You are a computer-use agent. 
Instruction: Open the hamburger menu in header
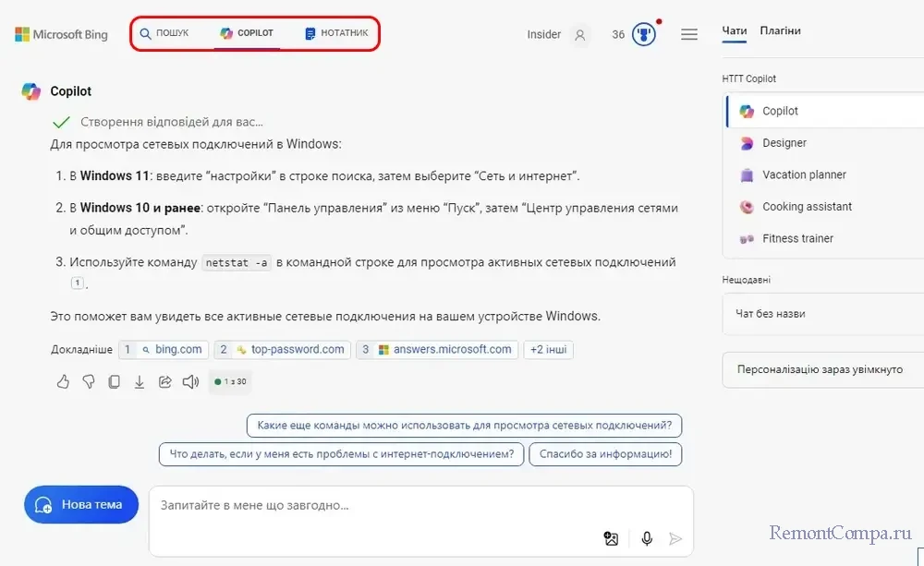coord(688,35)
